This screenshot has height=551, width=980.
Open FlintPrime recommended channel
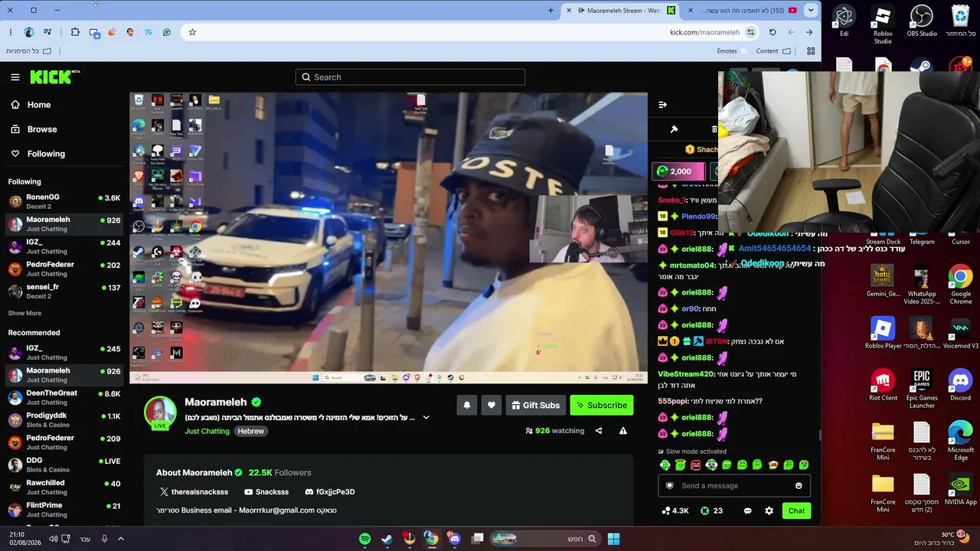click(x=64, y=510)
